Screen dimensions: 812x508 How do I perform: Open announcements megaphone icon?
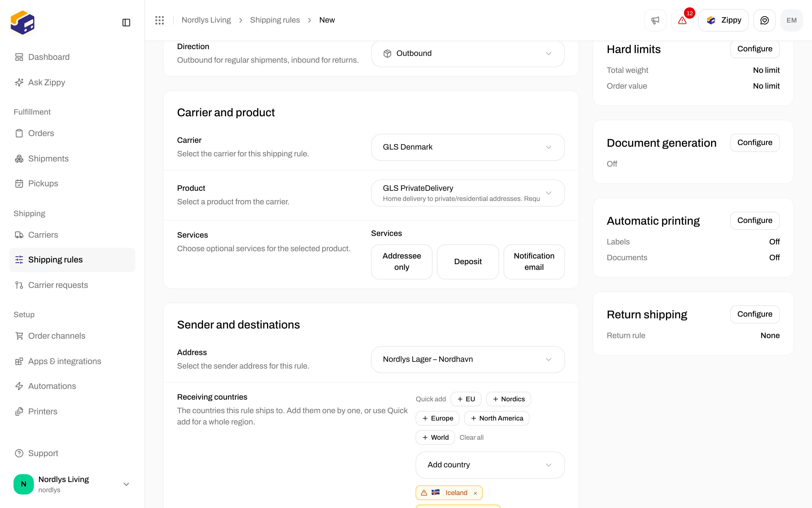655,20
